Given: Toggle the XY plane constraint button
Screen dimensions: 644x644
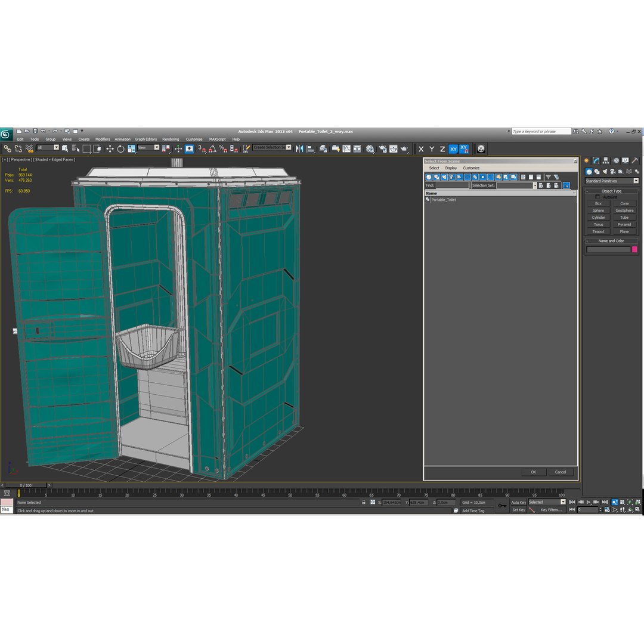Looking at the screenshot, I should [x=453, y=149].
